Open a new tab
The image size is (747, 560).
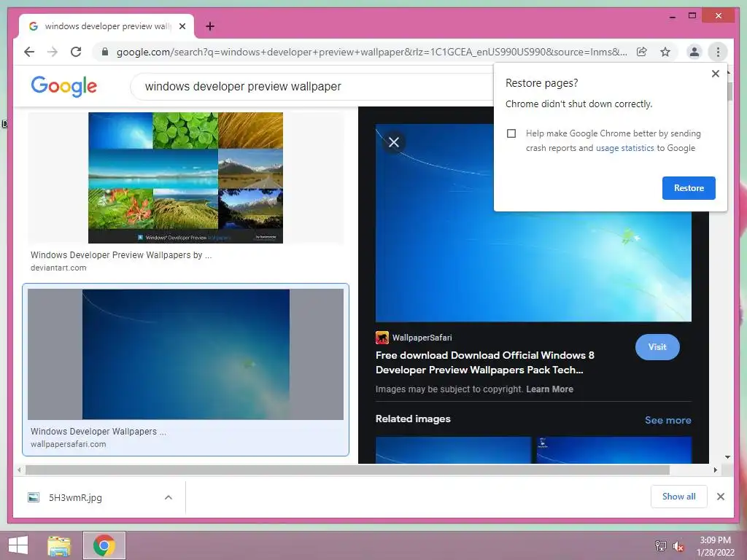[x=209, y=26]
